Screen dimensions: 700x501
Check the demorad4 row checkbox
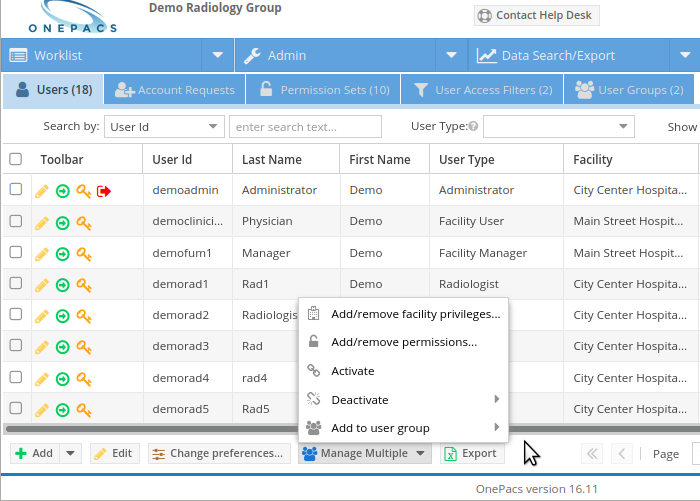(16, 377)
